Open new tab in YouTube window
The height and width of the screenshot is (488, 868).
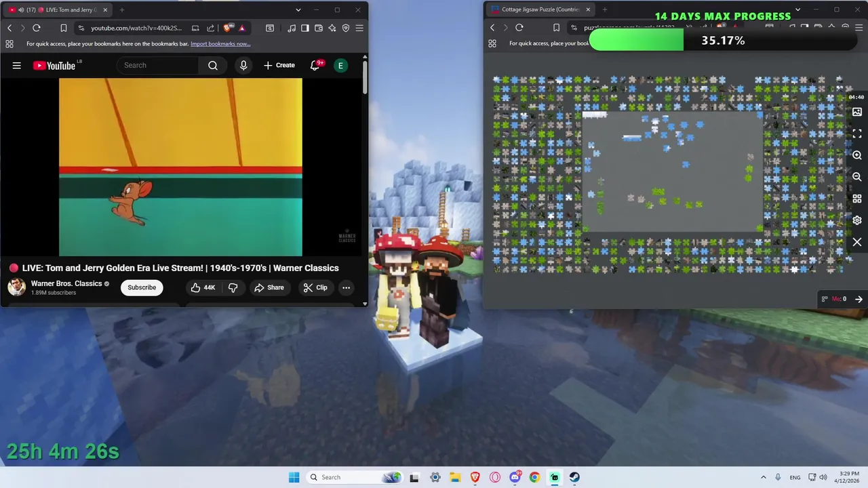(122, 9)
